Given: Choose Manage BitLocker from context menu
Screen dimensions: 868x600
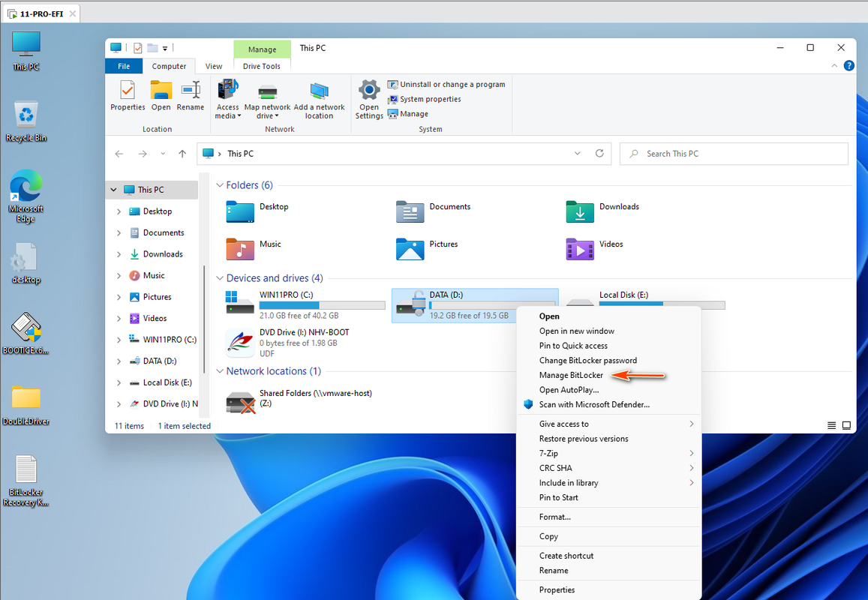Looking at the screenshot, I should click(x=571, y=375).
